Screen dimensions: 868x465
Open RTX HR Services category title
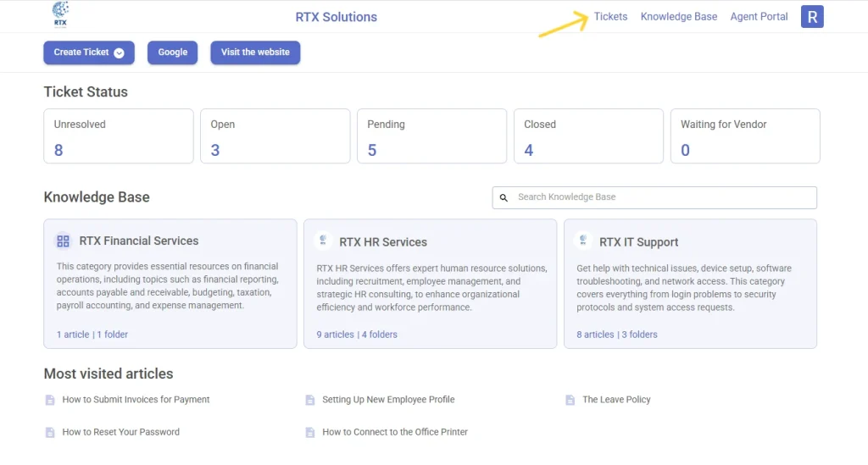(383, 242)
